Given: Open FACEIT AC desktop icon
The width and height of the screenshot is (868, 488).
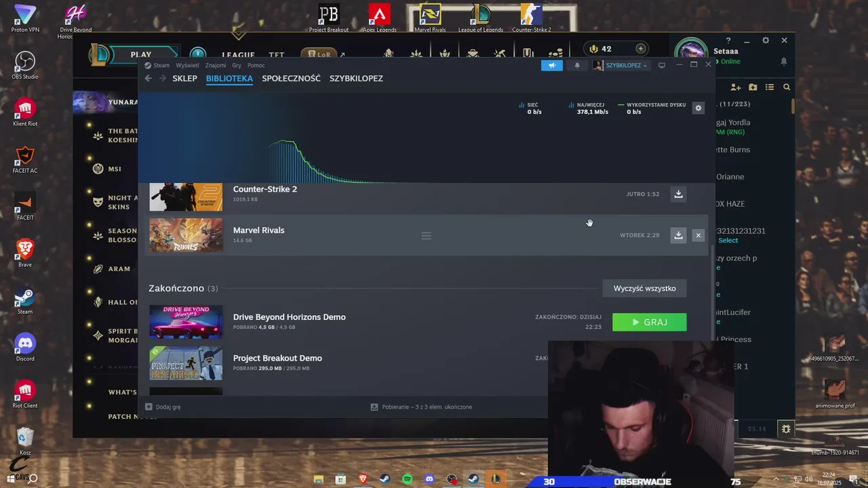Looking at the screenshot, I should (x=25, y=160).
